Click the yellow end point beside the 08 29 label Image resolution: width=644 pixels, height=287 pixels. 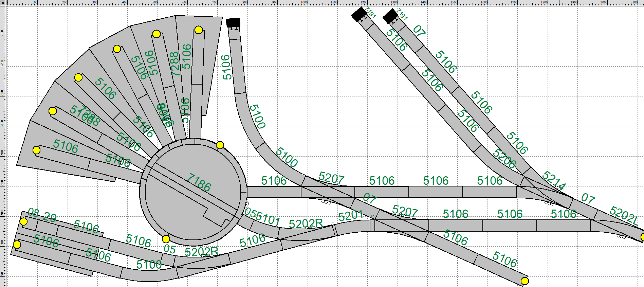point(23,222)
